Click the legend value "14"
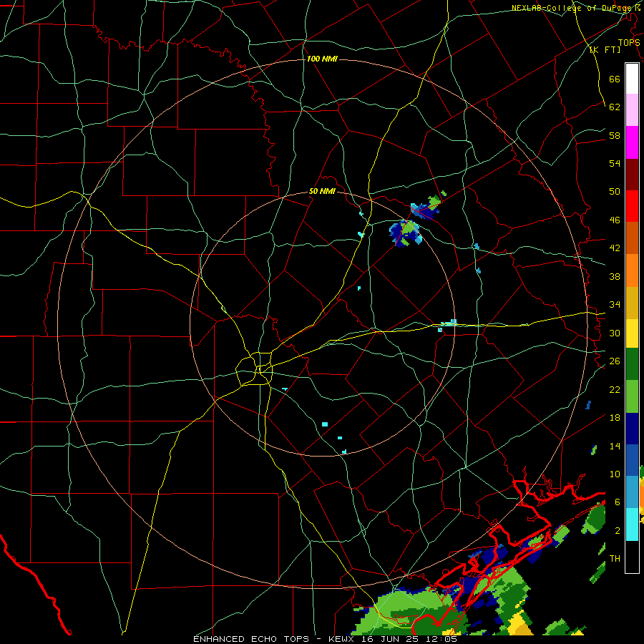 (615, 446)
